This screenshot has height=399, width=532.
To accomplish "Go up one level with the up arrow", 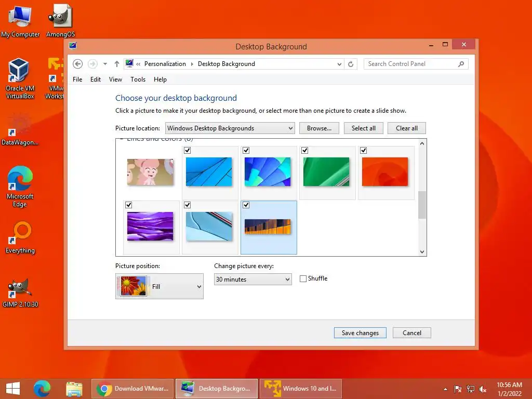I will pos(117,64).
